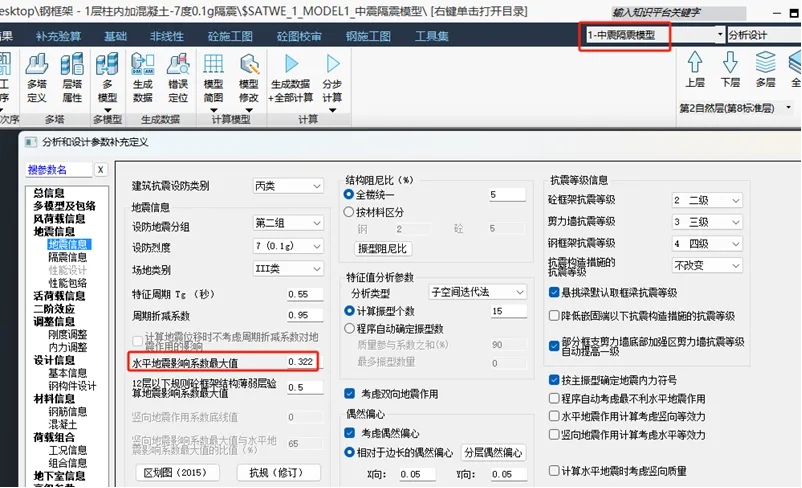Switch to 砼图校审 ribbon tab

tap(299, 36)
